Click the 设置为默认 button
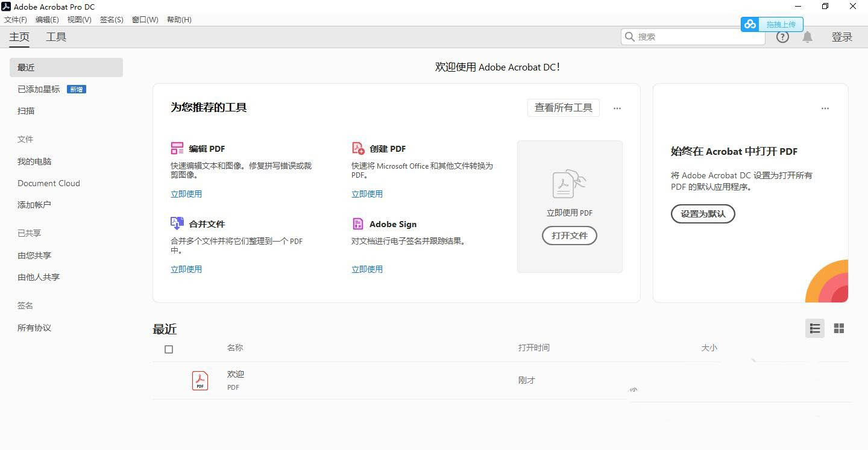868x450 pixels. point(703,214)
